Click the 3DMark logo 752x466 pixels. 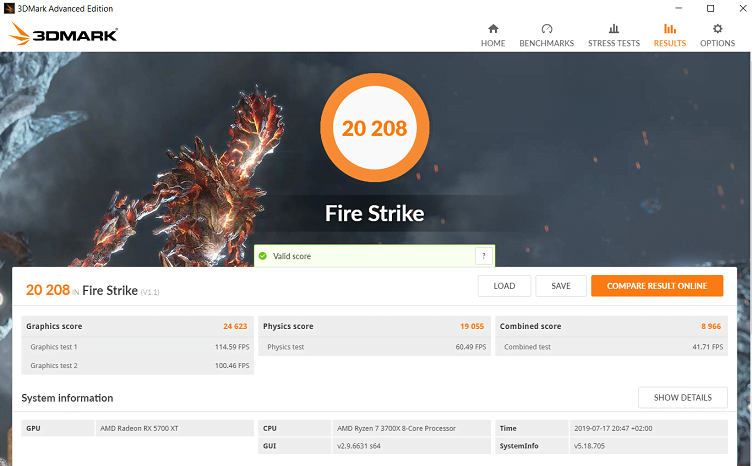click(65, 35)
